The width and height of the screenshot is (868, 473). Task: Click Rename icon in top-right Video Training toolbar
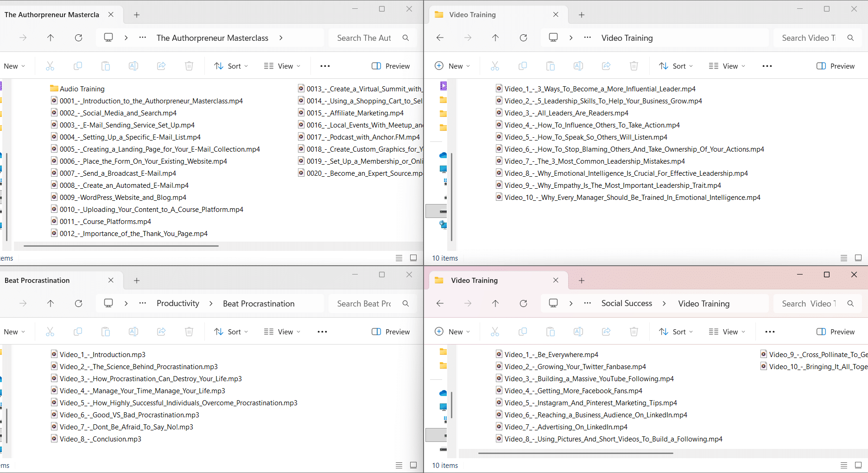pos(578,66)
